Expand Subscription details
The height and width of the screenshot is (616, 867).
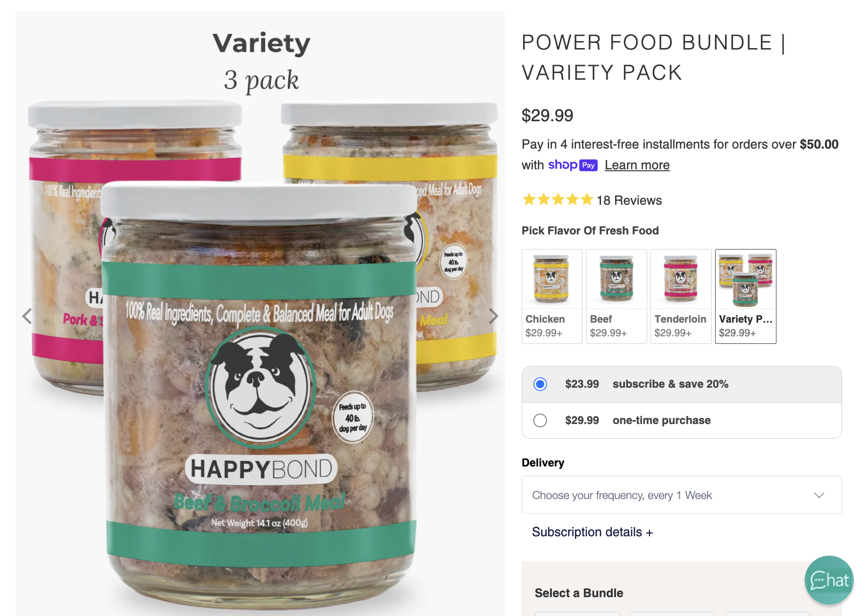(592, 532)
